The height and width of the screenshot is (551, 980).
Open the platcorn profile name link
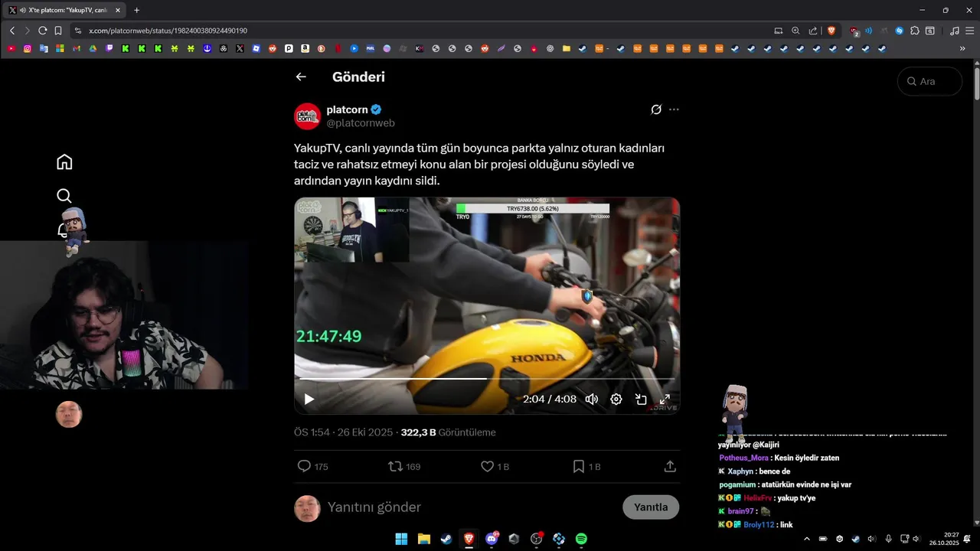[348, 109]
